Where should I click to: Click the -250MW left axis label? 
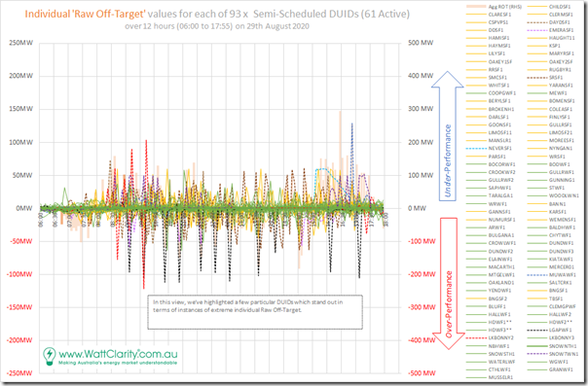[x=19, y=373]
